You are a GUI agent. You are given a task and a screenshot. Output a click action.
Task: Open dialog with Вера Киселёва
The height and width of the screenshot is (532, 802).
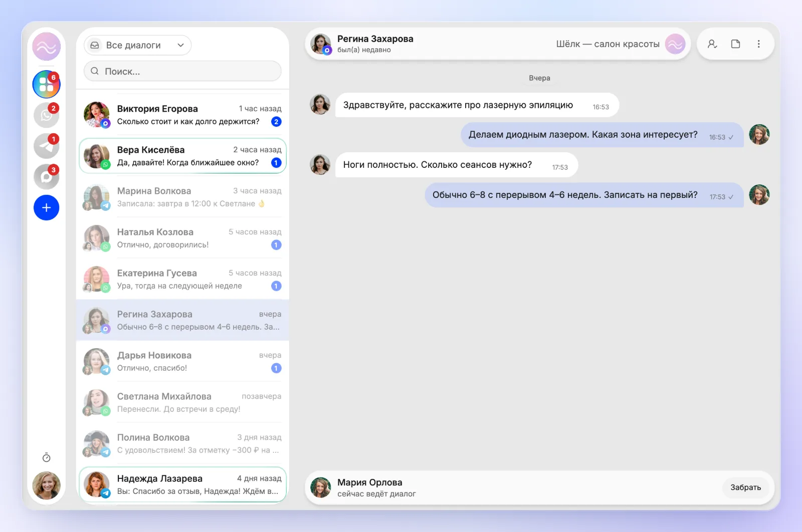click(182, 156)
